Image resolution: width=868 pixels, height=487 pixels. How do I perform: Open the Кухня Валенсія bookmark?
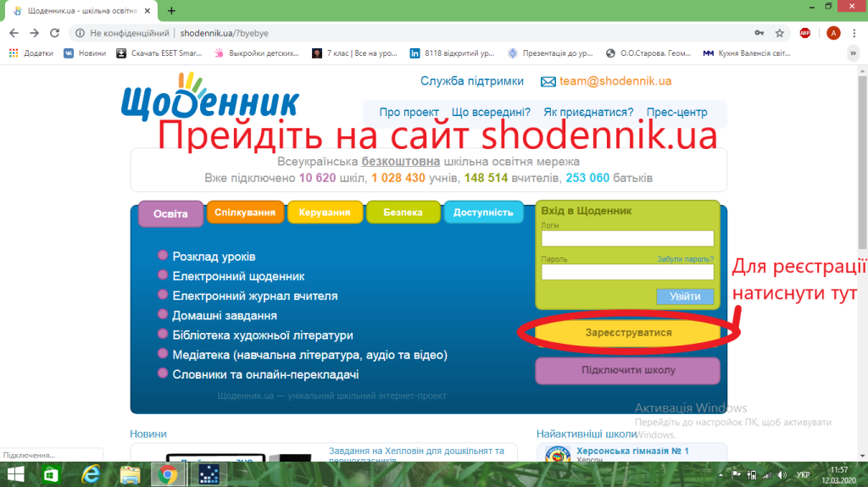747,53
